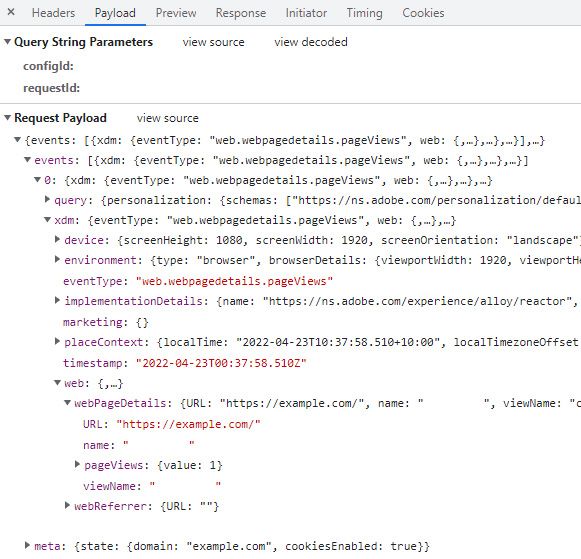Select the timestamp value "2022-04-23T00:37:58.510Z"
Viewport: 581px width, 559px height.
click(221, 363)
